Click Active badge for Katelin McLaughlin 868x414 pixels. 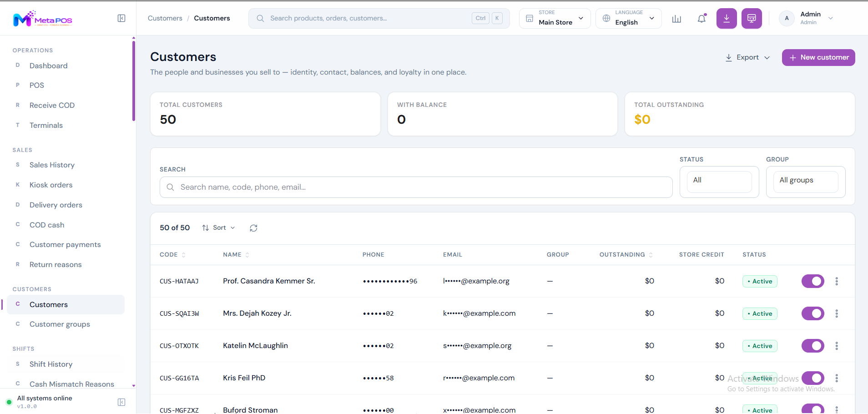(760, 346)
